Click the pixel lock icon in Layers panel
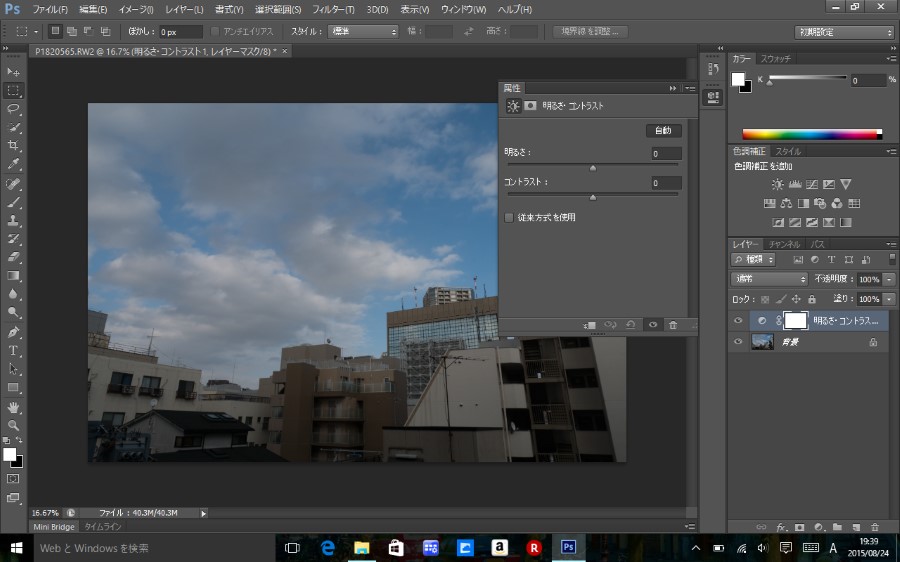 click(x=780, y=299)
